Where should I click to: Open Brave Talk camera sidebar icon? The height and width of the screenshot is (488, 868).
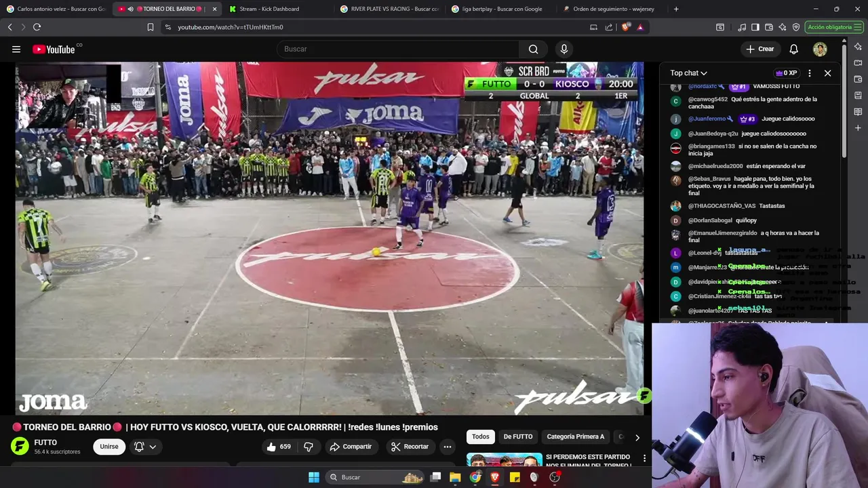(x=858, y=63)
